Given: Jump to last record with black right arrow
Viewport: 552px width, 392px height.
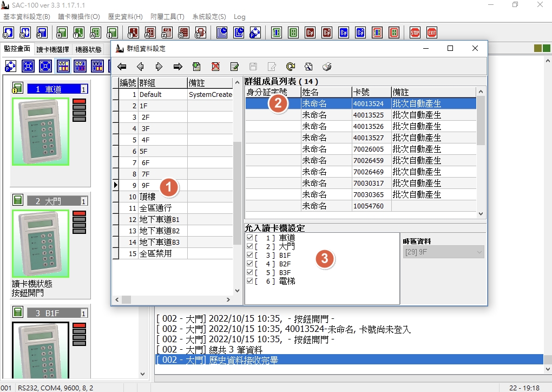Looking at the screenshot, I should coord(178,67).
